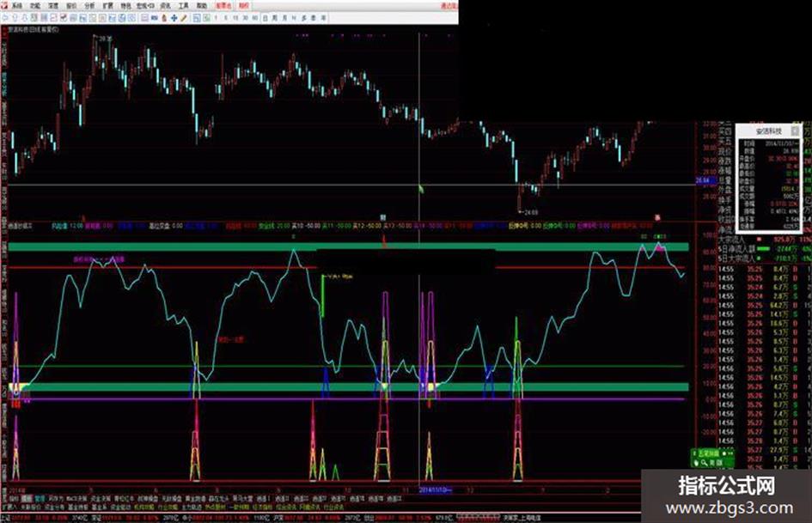This screenshot has height=523, width=812.
Task: Click the 24.69 low price label
Action: tap(531, 212)
